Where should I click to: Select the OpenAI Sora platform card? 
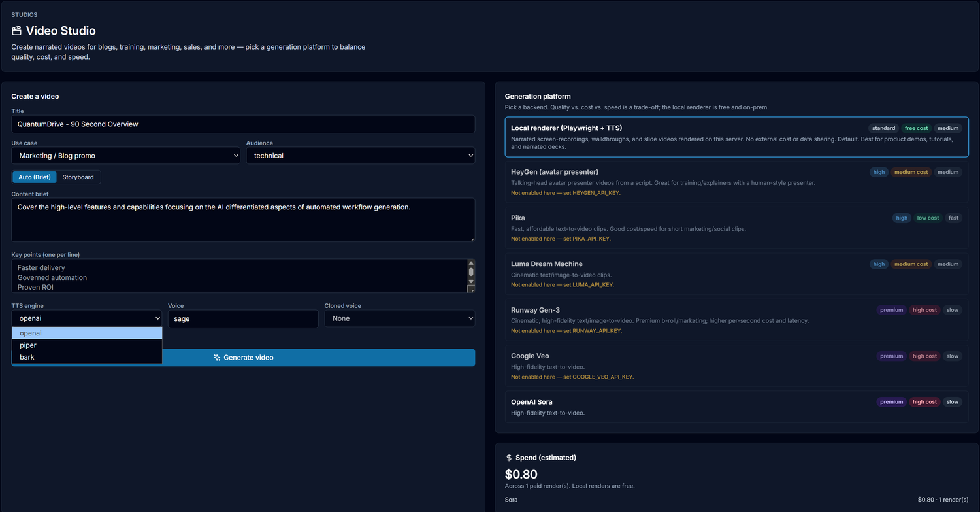(x=736, y=407)
